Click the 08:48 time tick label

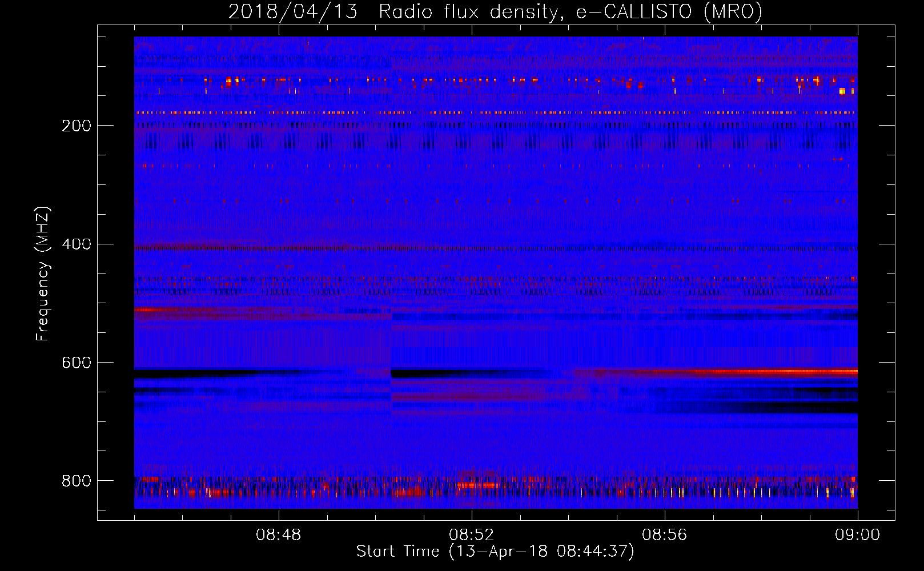(x=279, y=535)
